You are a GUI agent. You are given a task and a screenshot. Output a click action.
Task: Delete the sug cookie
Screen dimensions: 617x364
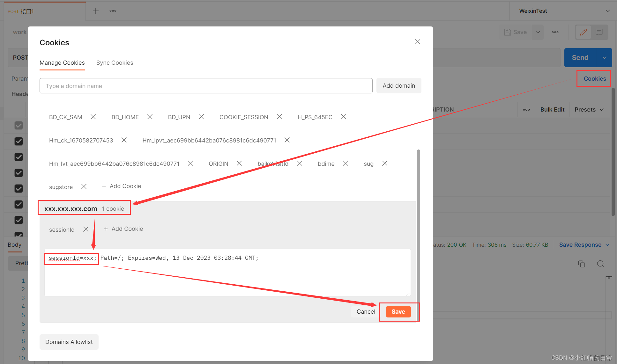click(x=385, y=164)
